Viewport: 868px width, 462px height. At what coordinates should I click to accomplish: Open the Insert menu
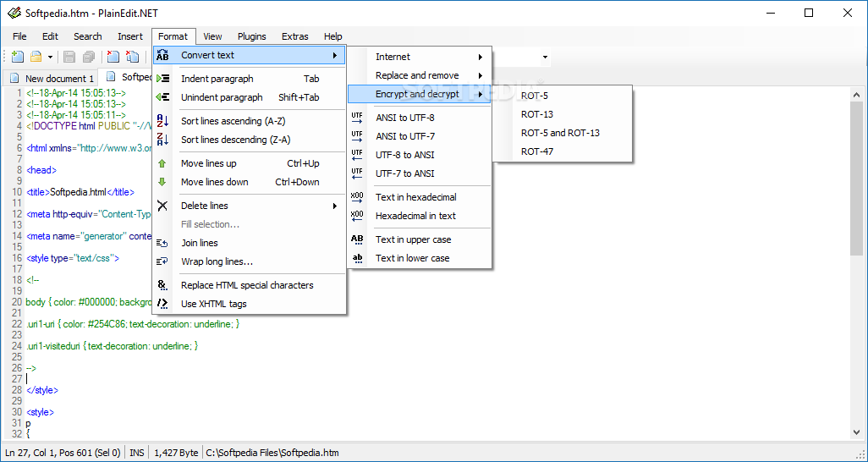[x=130, y=36]
